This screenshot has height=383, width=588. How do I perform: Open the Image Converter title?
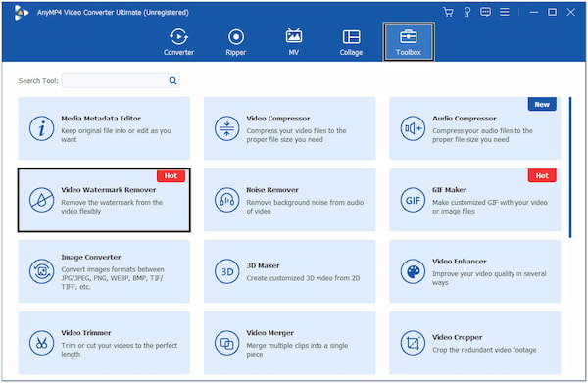(91, 257)
